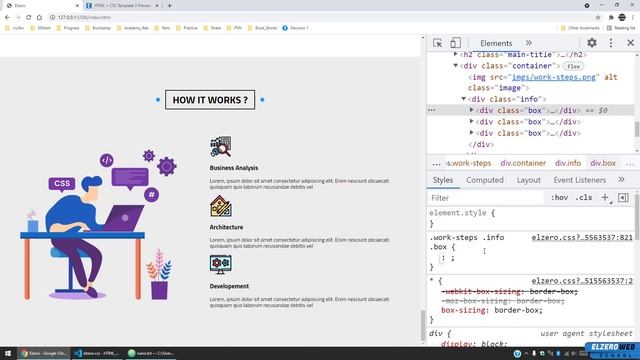Click the Business Analysis title
The height and width of the screenshot is (360, 640).
click(234, 168)
